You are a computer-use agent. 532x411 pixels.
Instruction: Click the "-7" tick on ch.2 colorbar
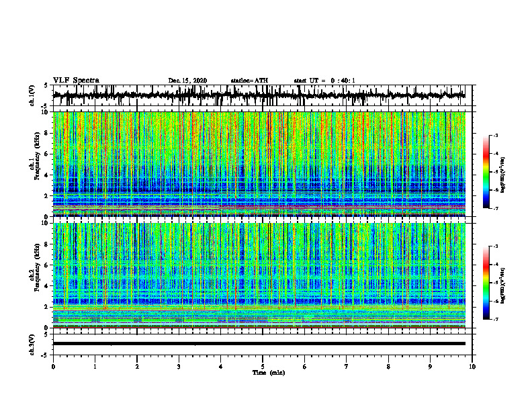point(496,319)
